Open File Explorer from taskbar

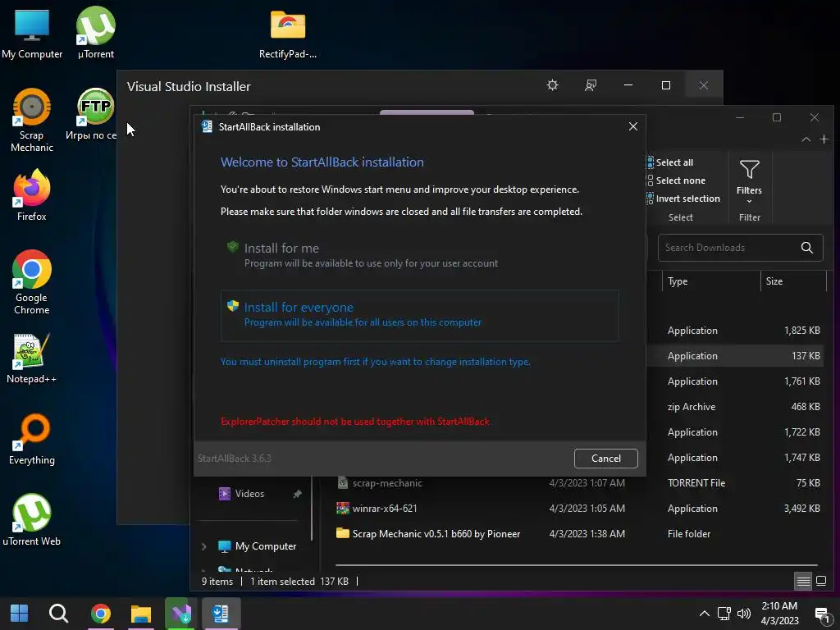[x=141, y=614]
